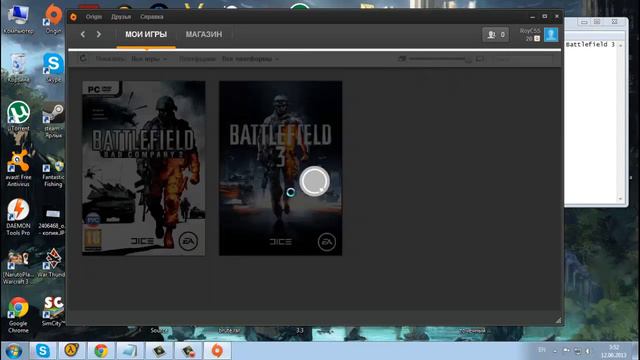The width and height of the screenshot is (640, 360).
Task: Click the volume icon in system tray
Action: pos(588,351)
